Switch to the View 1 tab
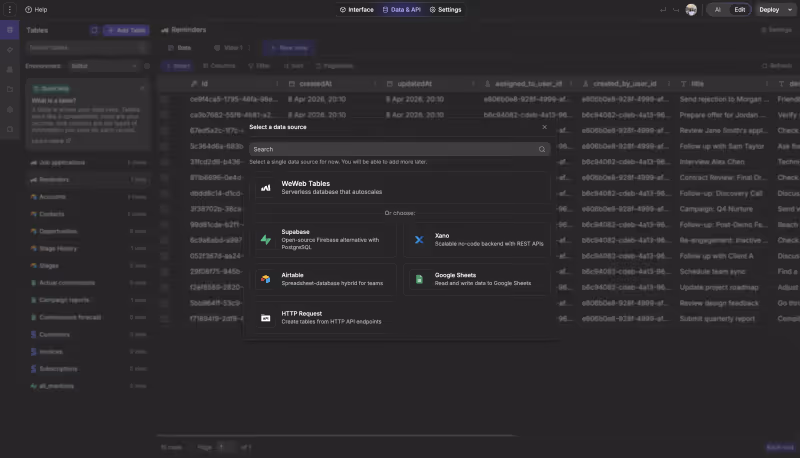This screenshot has width=800, height=458. tap(229, 48)
